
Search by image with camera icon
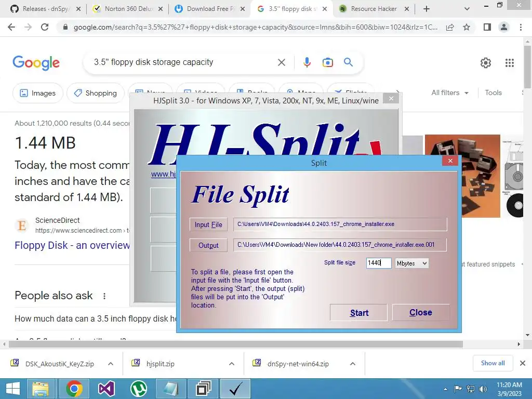pyautogui.click(x=327, y=62)
